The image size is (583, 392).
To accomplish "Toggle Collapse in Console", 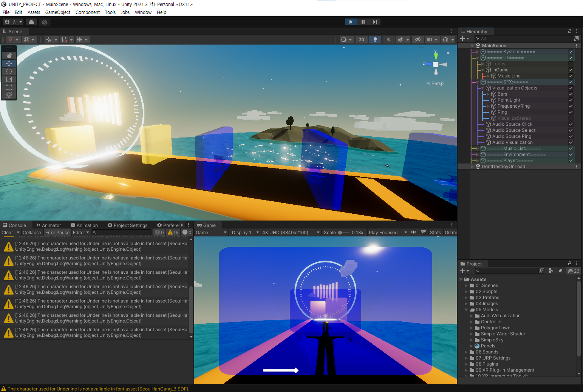I will point(32,233).
